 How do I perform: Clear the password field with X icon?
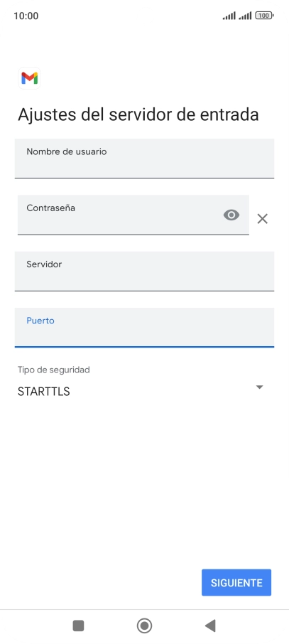[262, 219]
